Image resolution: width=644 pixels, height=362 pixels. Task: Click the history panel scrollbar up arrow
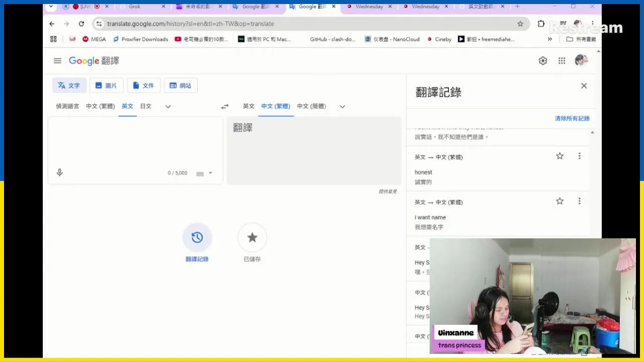[x=592, y=132]
